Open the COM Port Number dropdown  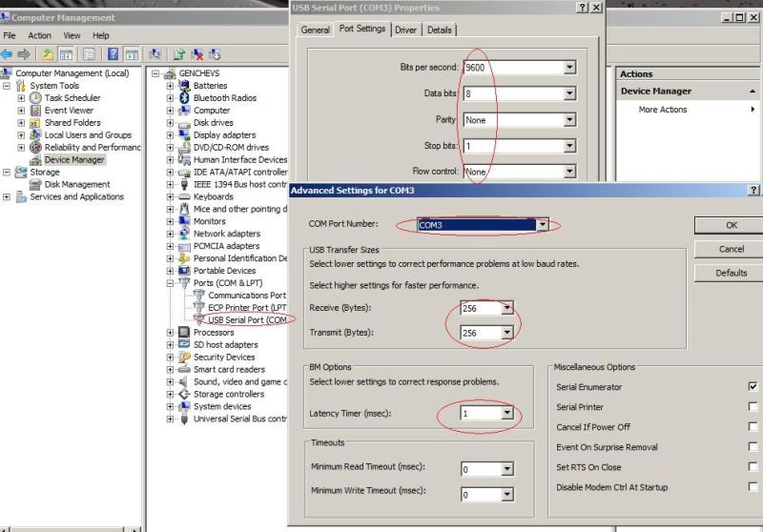tap(543, 226)
